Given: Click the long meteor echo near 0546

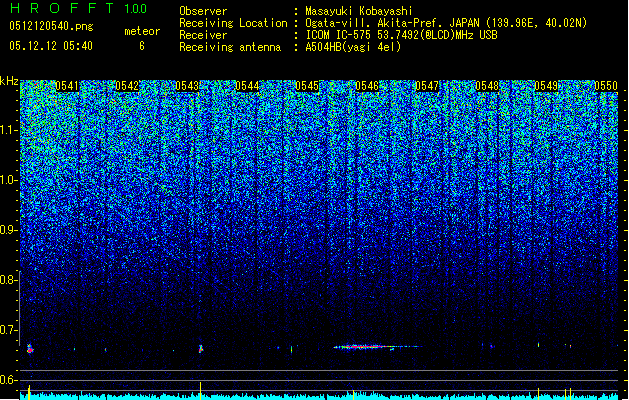Looking at the screenshot, I should click(375, 347).
